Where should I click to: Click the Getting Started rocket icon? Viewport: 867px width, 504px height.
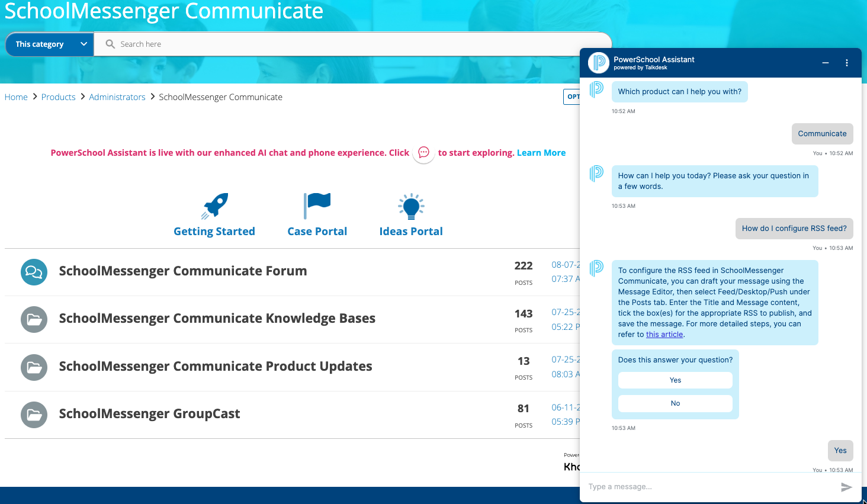[214, 206]
